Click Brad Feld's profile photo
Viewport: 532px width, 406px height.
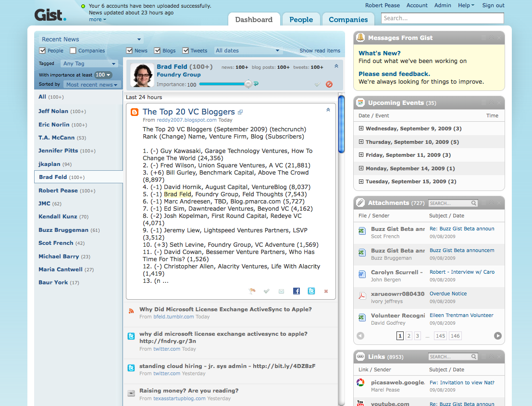click(x=142, y=75)
